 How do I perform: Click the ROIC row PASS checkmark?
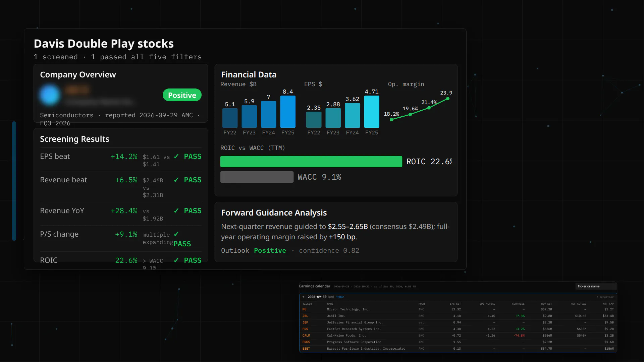(176, 260)
